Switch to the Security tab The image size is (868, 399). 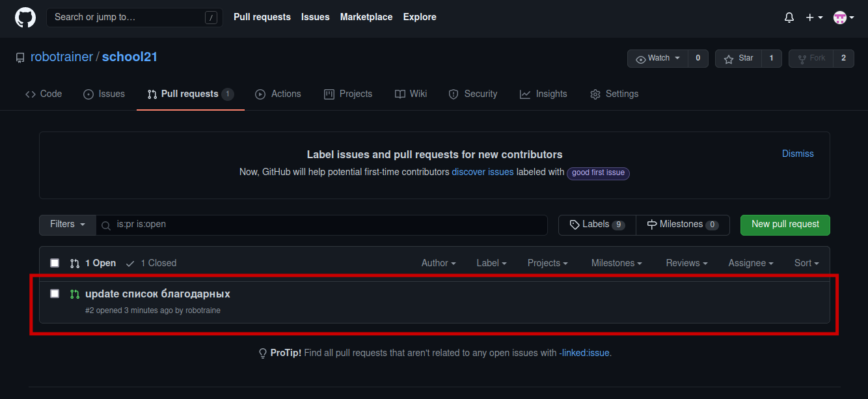click(x=473, y=94)
